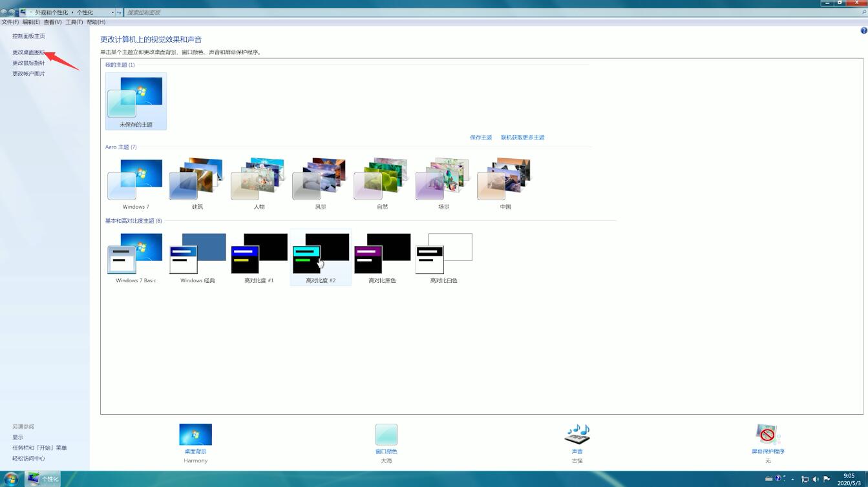Show hidden tray icons arrow
Viewport: 868px width, 487px height.
[793, 479]
